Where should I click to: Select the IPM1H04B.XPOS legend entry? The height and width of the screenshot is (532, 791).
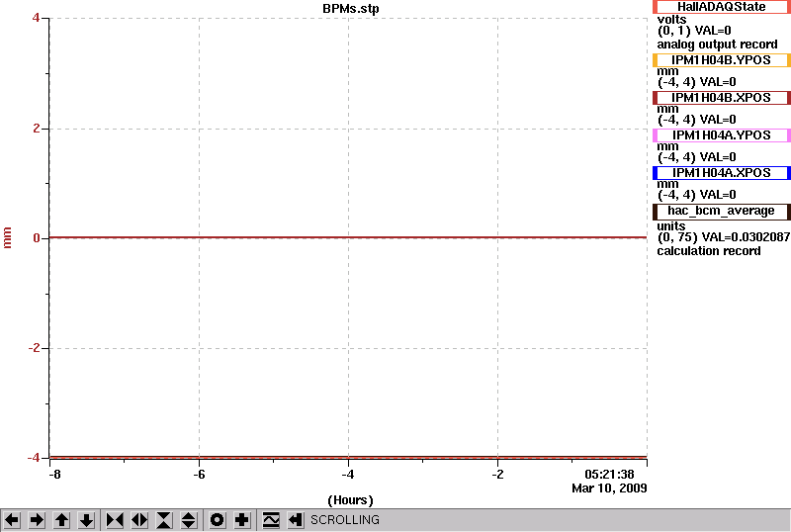722,98
